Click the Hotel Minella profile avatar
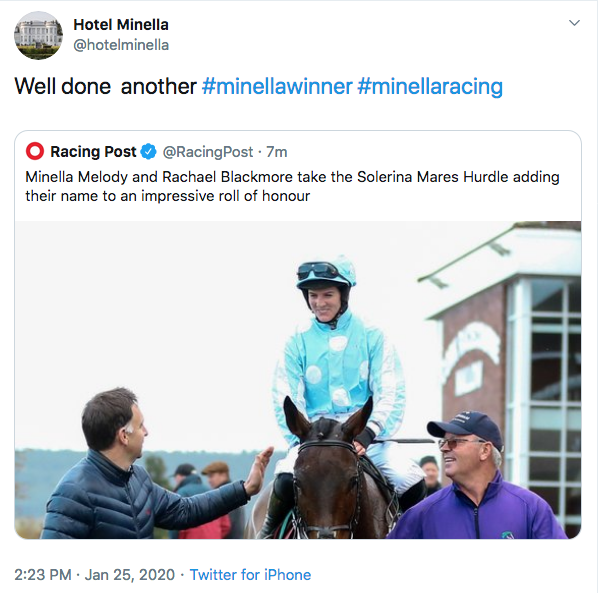Screen dimensions: 606x593 [38, 35]
